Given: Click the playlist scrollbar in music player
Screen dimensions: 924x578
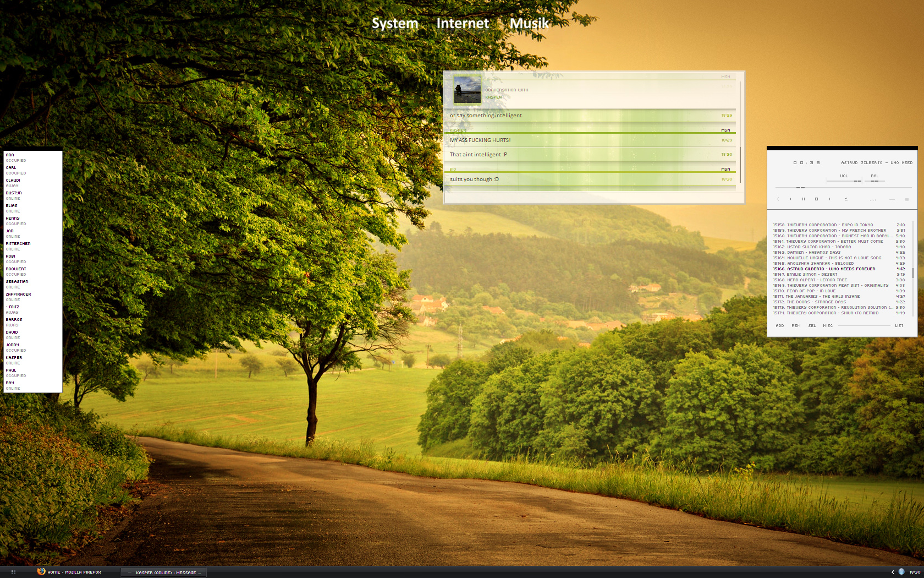Looking at the screenshot, I should click(x=913, y=269).
